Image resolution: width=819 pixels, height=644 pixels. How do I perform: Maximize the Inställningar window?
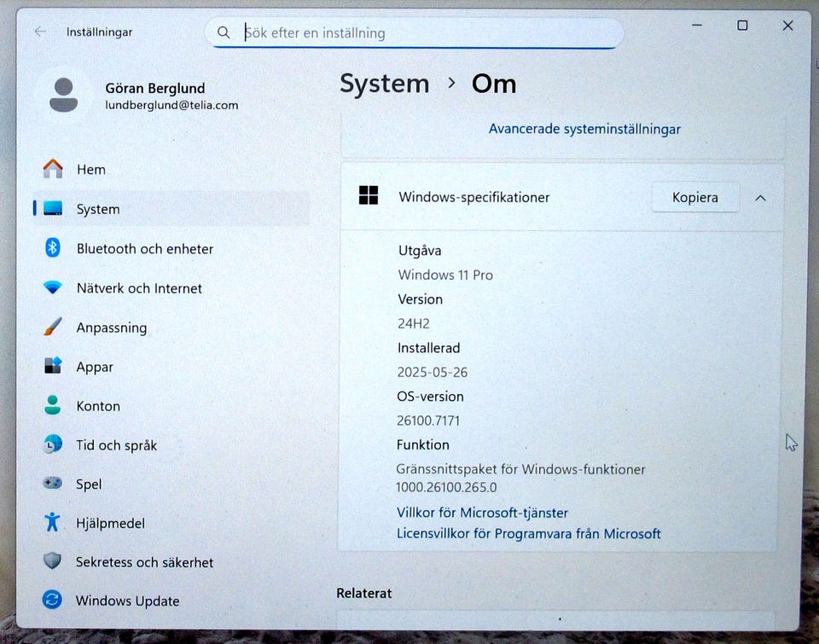click(x=742, y=25)
